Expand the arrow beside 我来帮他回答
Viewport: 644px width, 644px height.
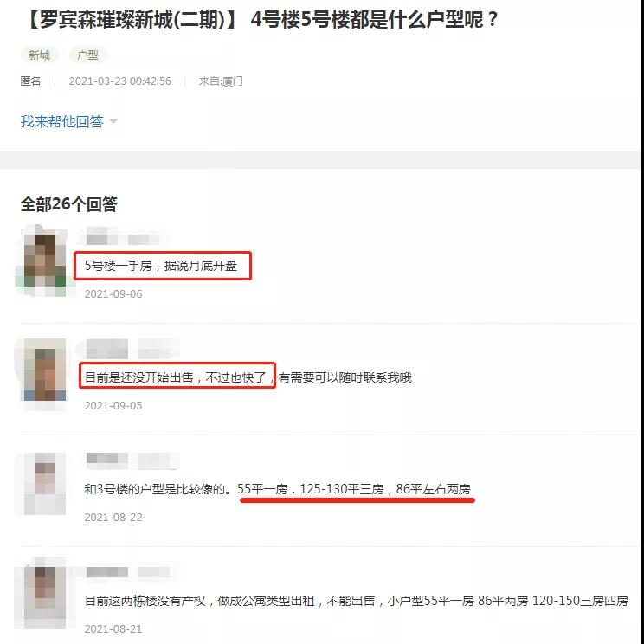coord(113,121)
